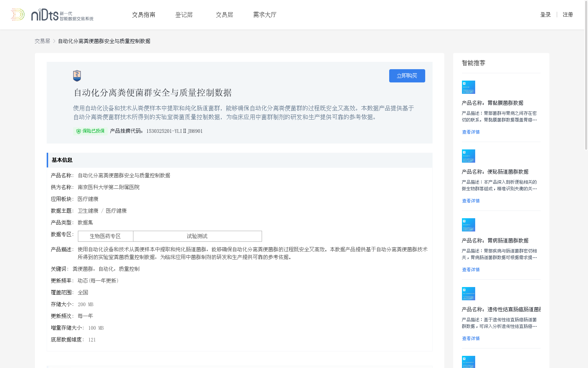Click the 登录 link

click(x=545, y=15)
